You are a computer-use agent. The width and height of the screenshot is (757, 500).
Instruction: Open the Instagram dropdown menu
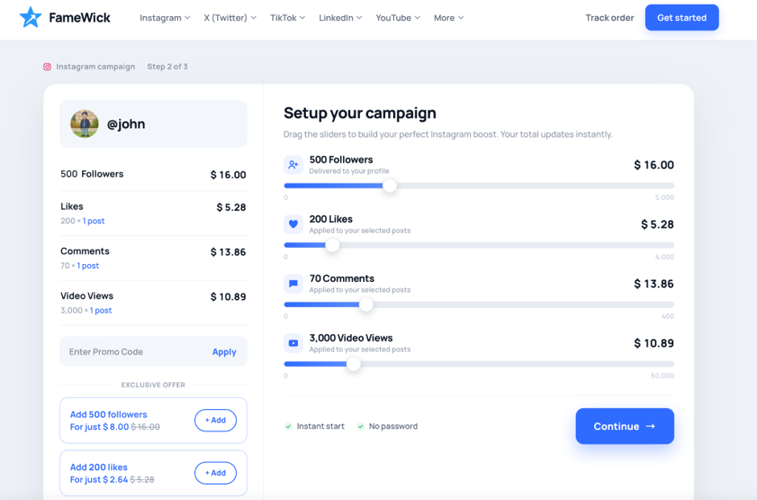[x=165, y=18]
